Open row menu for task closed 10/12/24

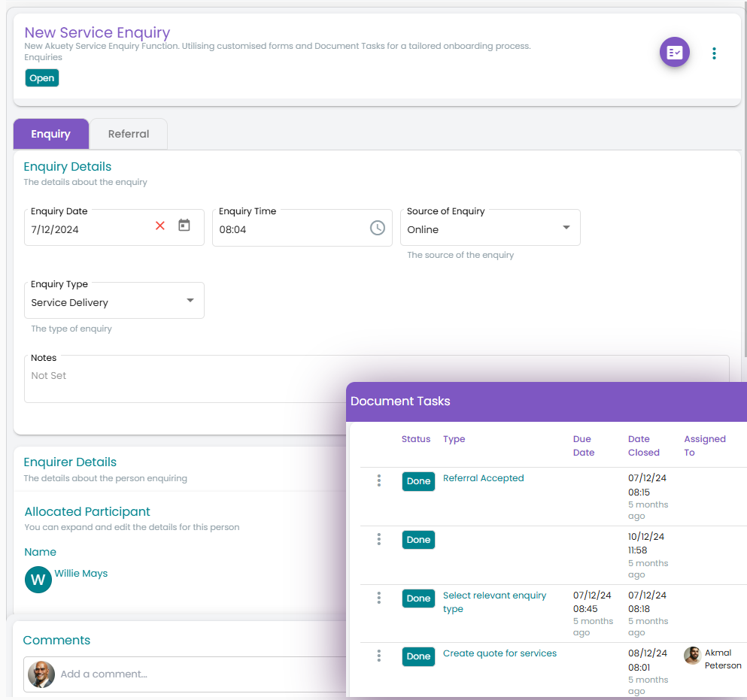coord(378,539)
